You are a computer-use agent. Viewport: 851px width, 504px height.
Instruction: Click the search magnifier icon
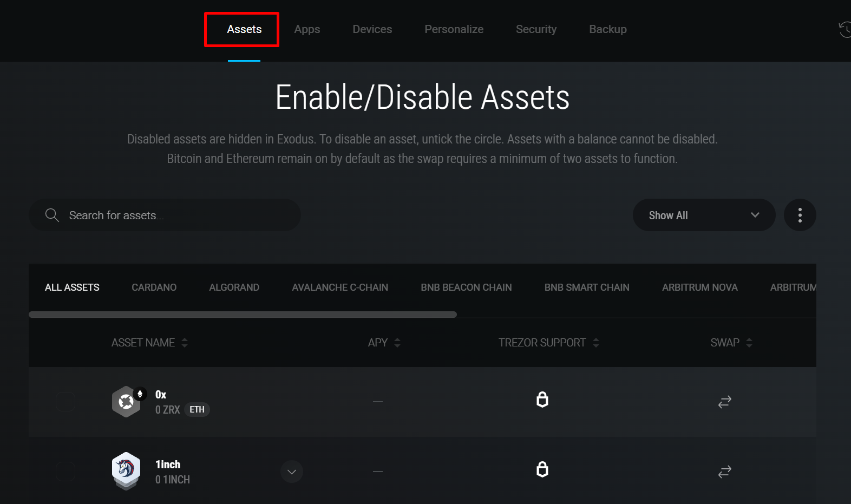point(52,215)
